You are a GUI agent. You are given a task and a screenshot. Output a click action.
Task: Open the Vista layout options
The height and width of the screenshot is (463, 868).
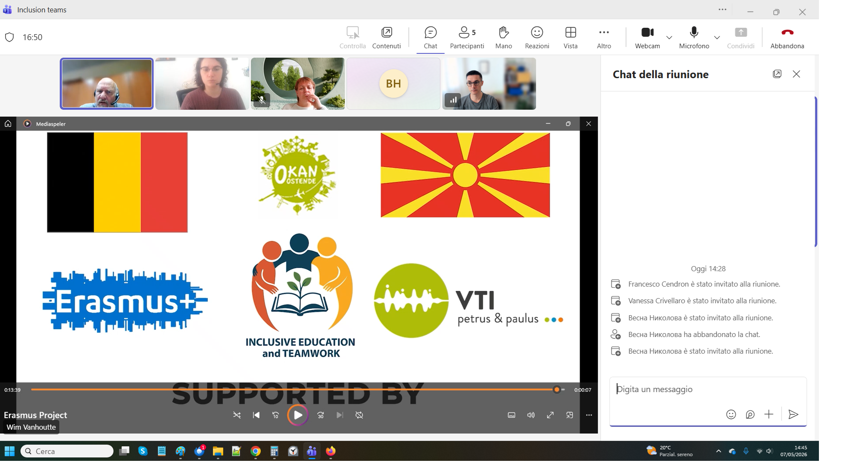click(571, 38)
